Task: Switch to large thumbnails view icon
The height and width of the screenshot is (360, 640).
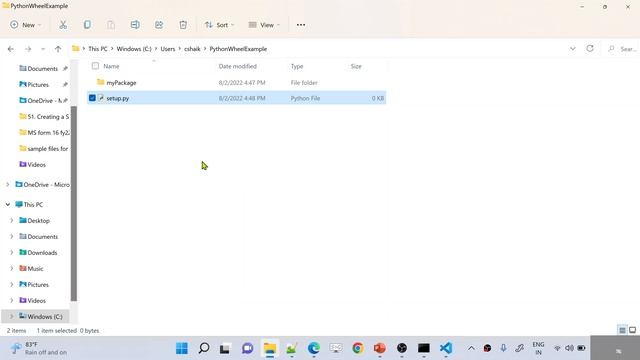Action: click(x=632, y=330)
